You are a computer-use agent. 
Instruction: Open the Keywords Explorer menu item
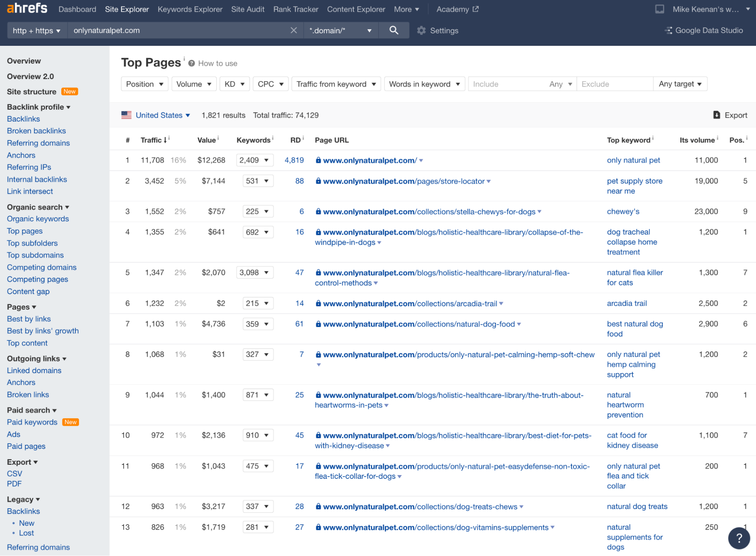point(190,9)
